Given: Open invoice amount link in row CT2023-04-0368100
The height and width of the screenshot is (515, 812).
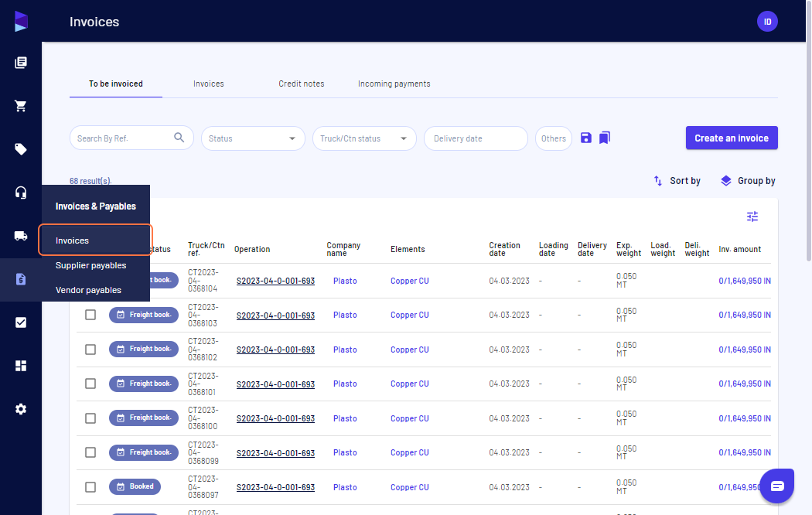Looking at the screenshot, I should coord(745,418).
